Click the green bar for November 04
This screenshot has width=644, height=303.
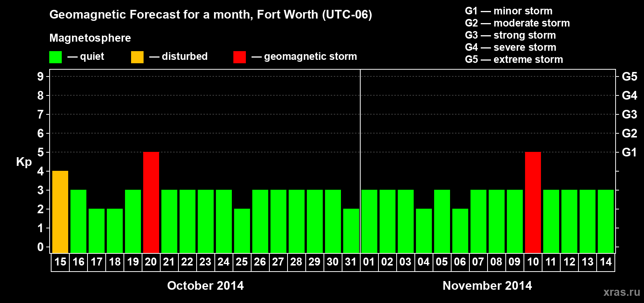(424, 231)
